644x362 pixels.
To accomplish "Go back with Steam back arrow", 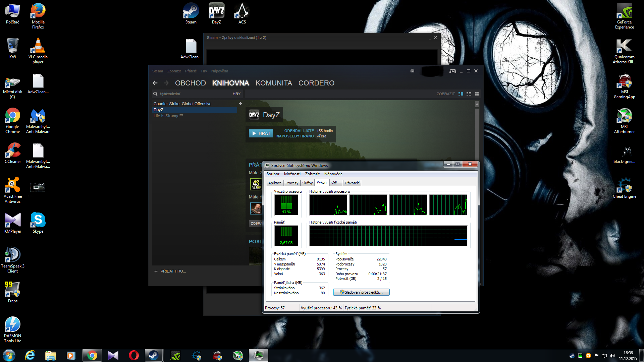I will 155,83.
